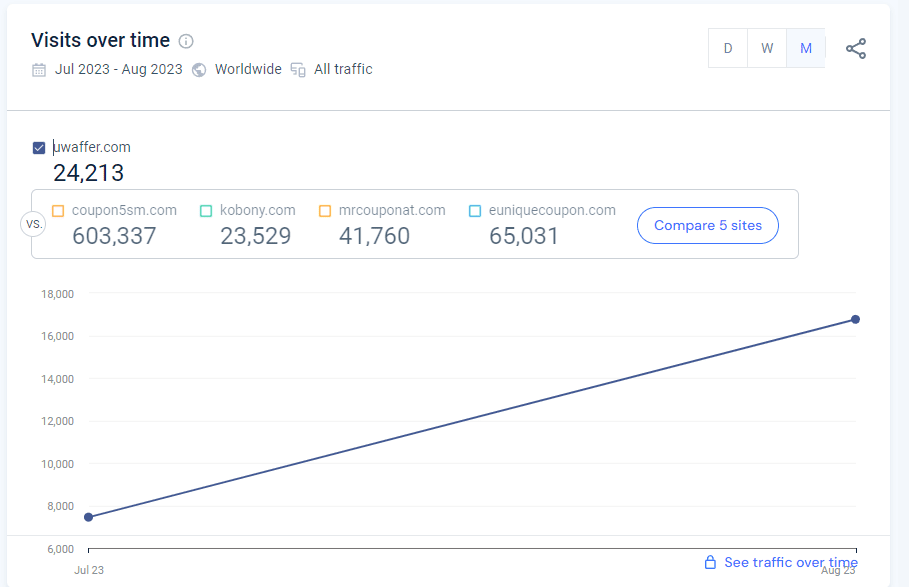
Task: Click the 8,000 y-axis label
Action: coord(60,506)
